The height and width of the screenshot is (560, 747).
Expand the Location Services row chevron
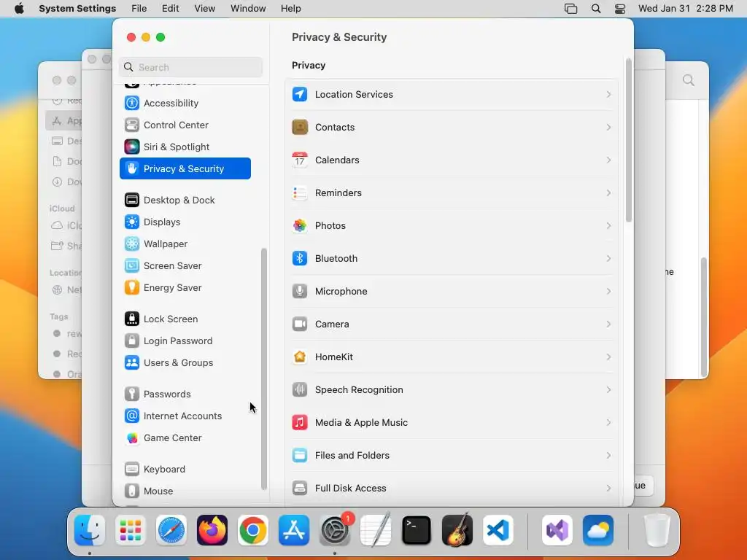point(608,94)
